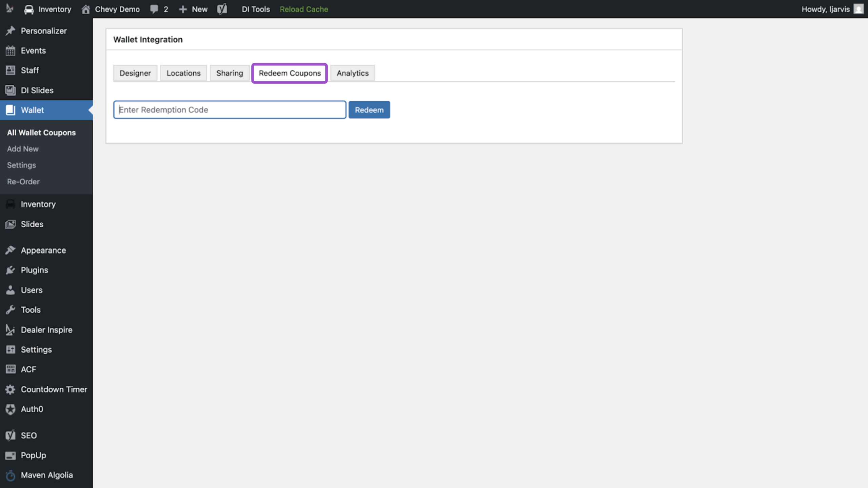Open Re-Order under Wallet submenu

[x=23, y=182]
